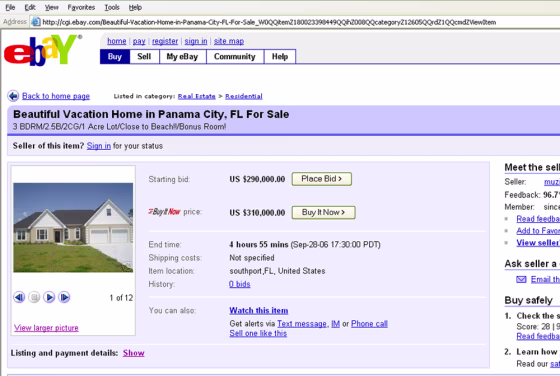Click View seller's other items link
Viewport: 560px width, 376px height.
click(538, 243)
